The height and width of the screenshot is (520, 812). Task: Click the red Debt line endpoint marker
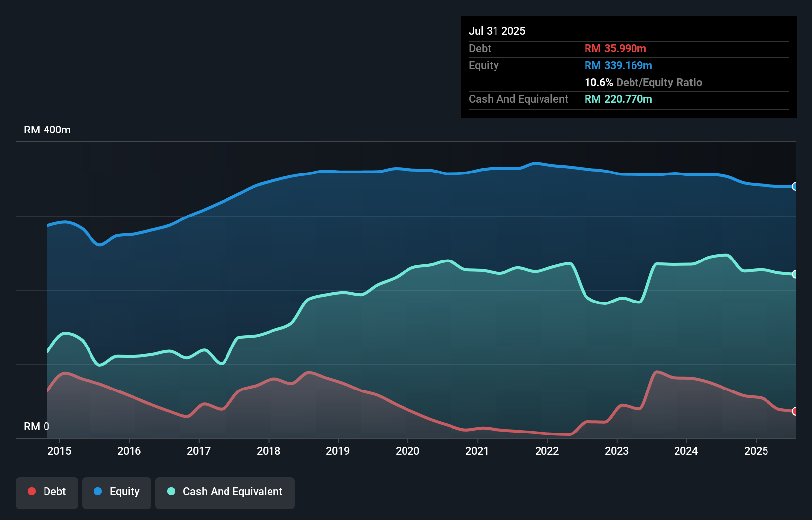coord(795,411)
